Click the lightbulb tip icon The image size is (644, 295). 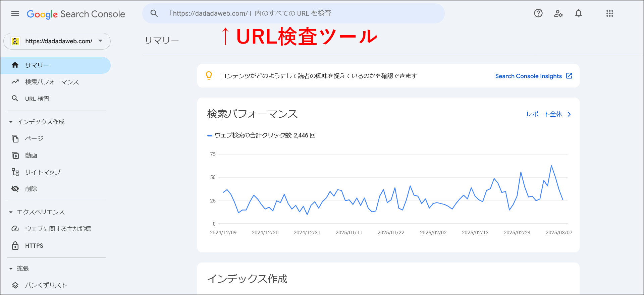click(209, 76)
